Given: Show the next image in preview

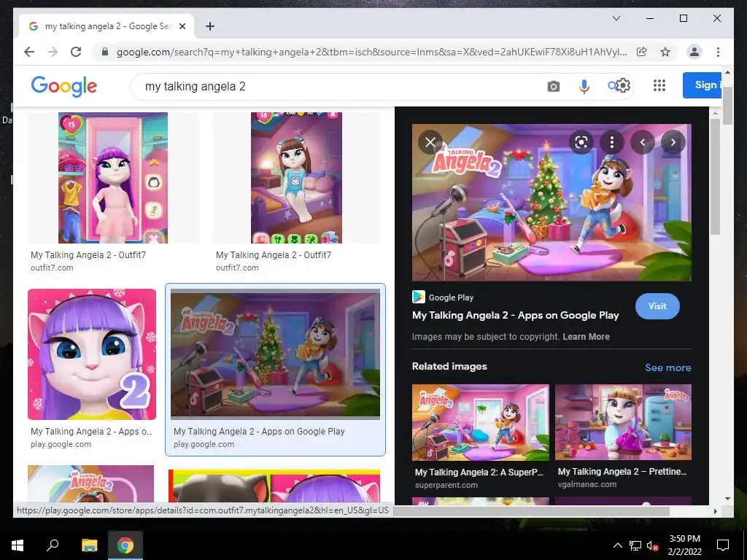Looking at the screenshot, I should (673, 142).
